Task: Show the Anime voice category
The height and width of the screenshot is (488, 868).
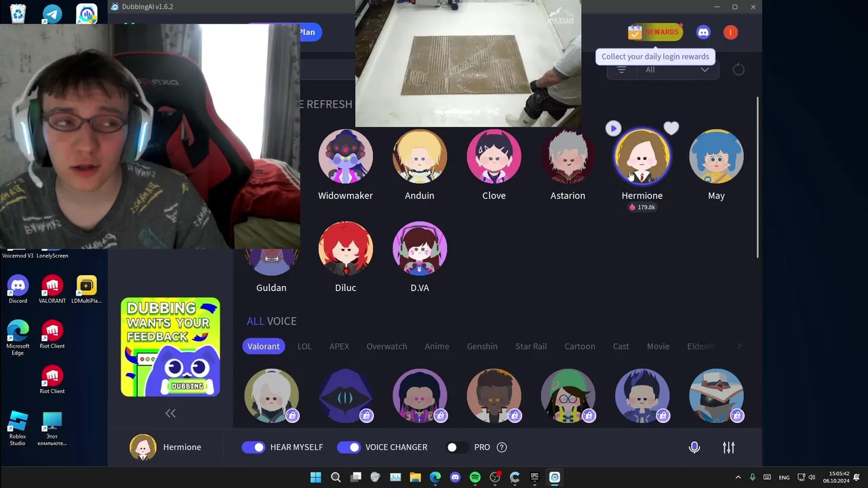Action: pyautogui.click(x=437, y=346)
